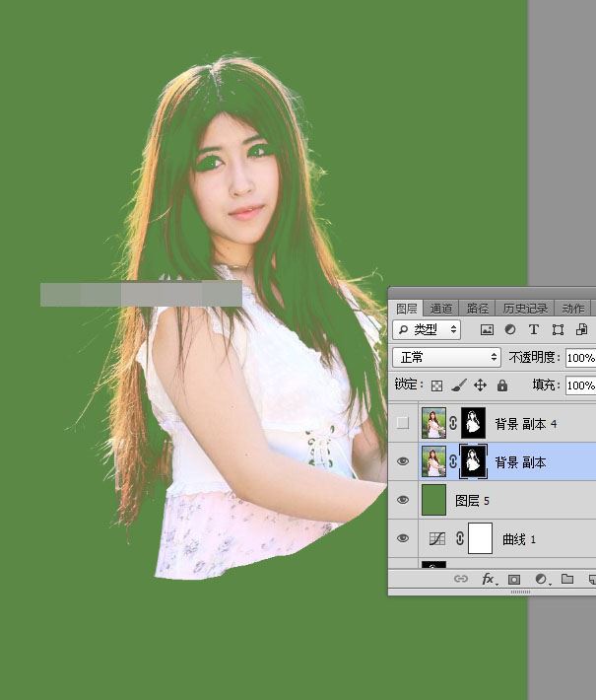Click the lock image pixels brush icon

point(459,385)
